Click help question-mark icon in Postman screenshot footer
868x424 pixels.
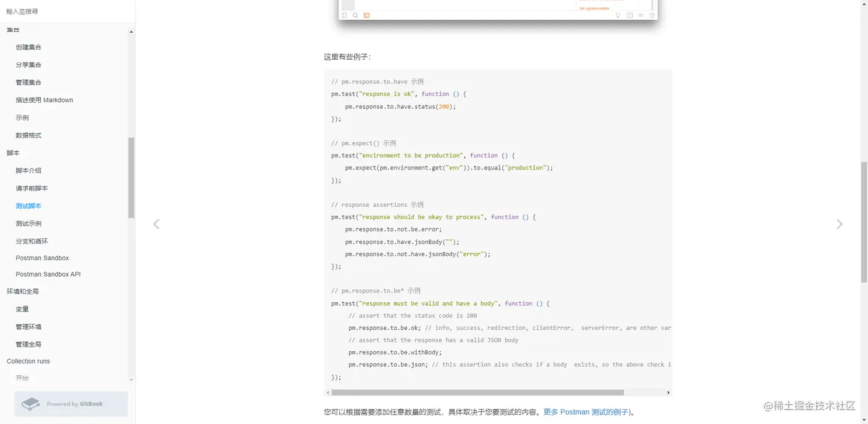click(652, 16)
